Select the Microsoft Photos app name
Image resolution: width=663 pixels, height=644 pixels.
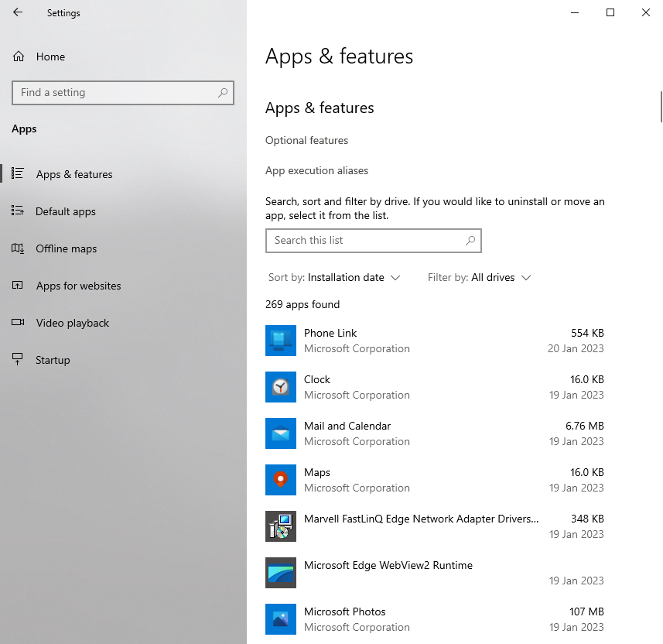(344, 611)
